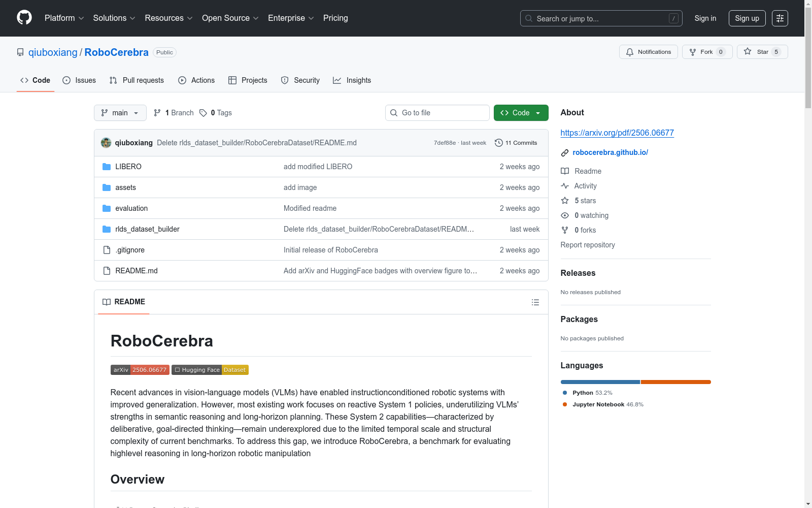Viewport: 812px width, 508px height.
Task: Click the Jupyter Notebook language bar segment
Action: click(676, 382)
